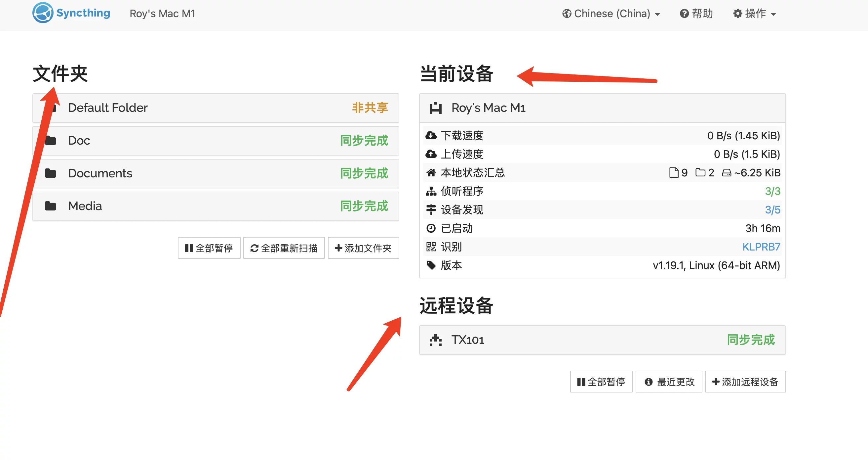This screenshot has width=868, height=460.
Task: Click the TX101 device identicon
Action: (x=435, y=340)
